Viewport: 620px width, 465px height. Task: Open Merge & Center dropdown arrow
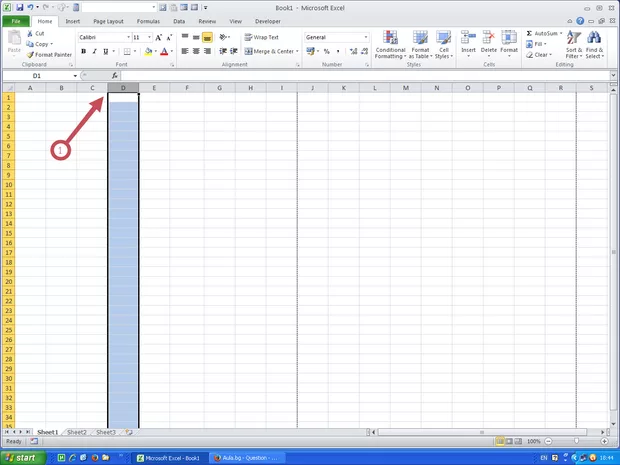pyautogui.click(x=297, y=51)
